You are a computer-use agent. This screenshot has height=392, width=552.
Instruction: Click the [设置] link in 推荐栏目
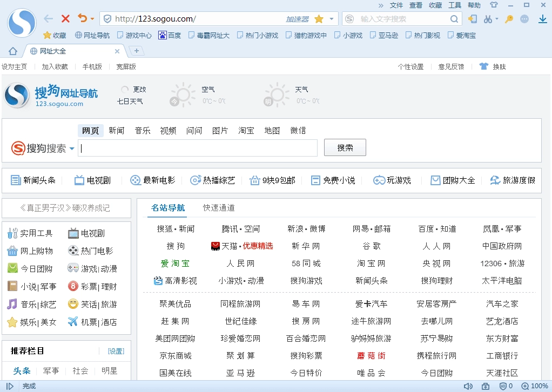click(116, 351)
